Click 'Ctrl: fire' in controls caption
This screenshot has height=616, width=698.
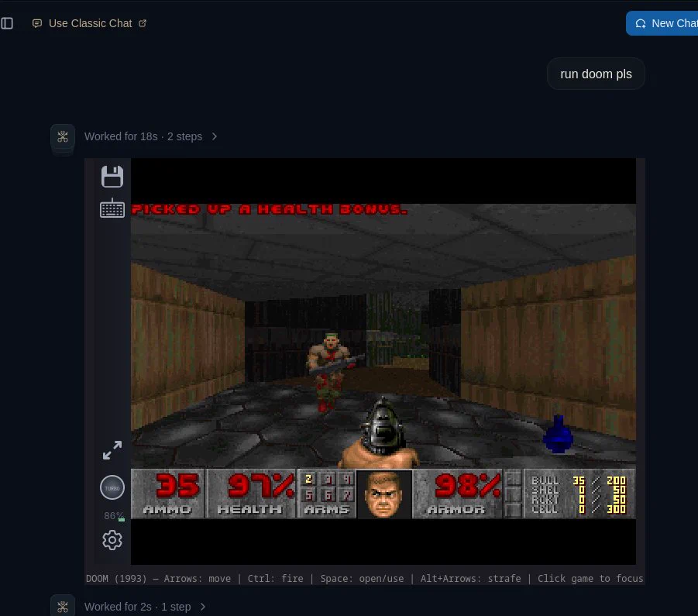click(275, 578)
